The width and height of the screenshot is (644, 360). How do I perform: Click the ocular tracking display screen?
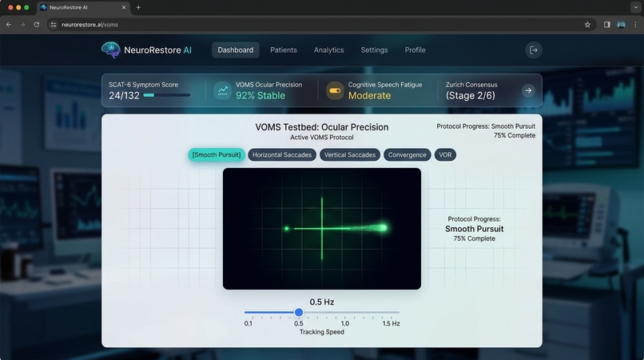(x=321, y=228)
